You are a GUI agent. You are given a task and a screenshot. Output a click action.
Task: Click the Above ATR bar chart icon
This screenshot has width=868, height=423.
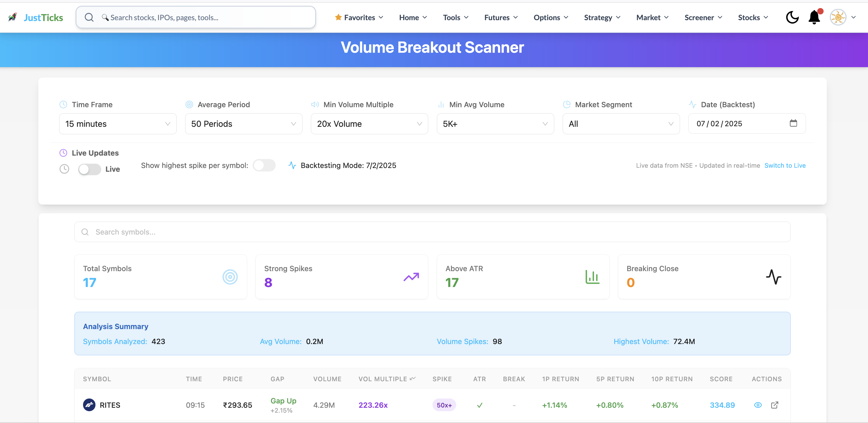(x=592, y=277)
